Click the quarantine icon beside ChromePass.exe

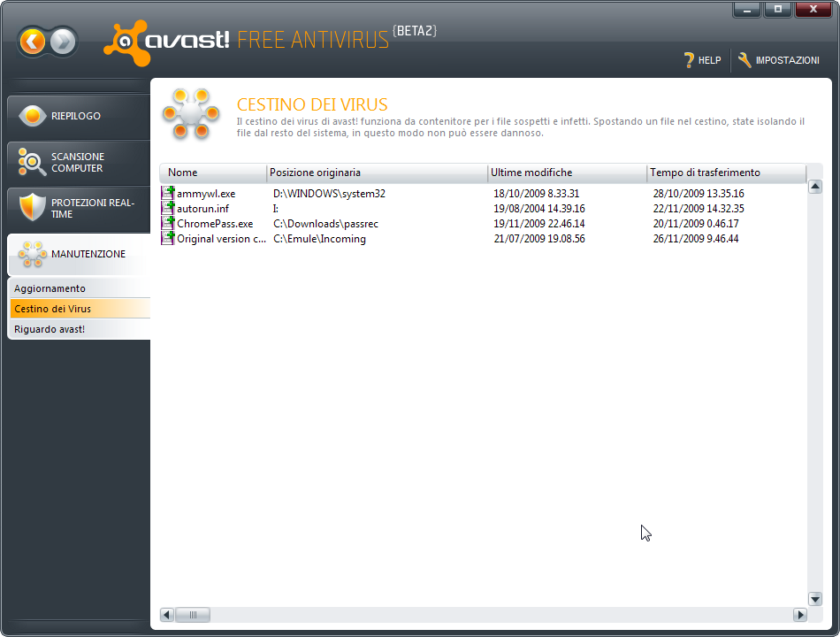[x=168, y=223]
